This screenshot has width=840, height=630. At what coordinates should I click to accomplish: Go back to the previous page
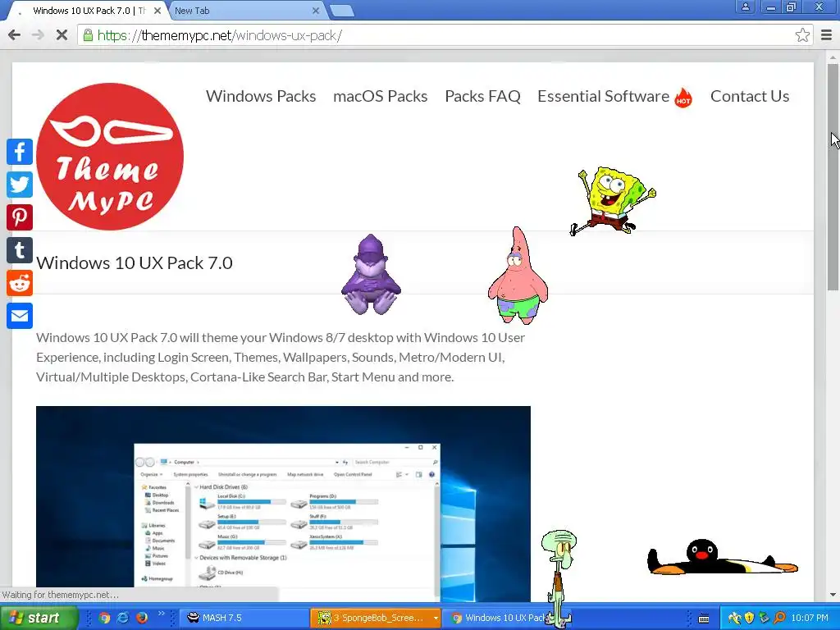tap(15, 35)
